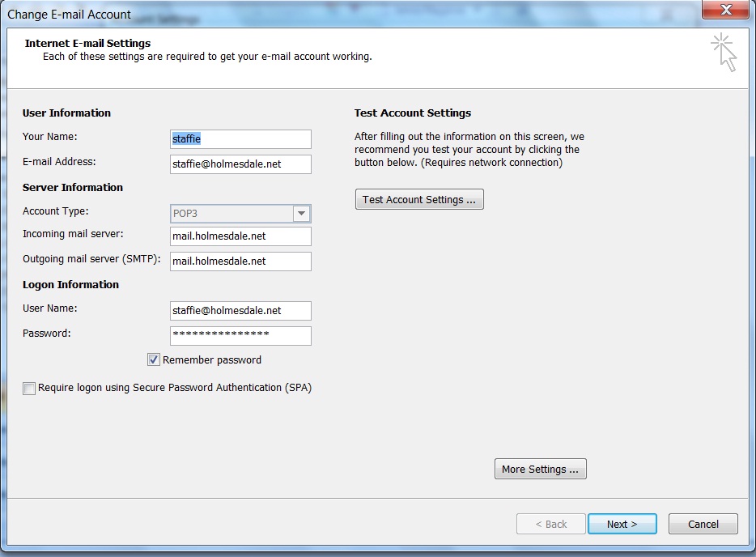Uncheck the Remember password checkbox
The image size is (756, 557).
click(154, 359)
